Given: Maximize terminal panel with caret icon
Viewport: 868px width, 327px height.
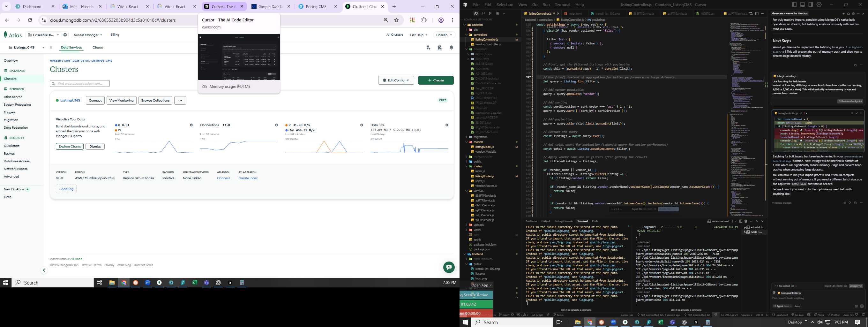Looking at the screenshot, I should click(x=756, y=221).
